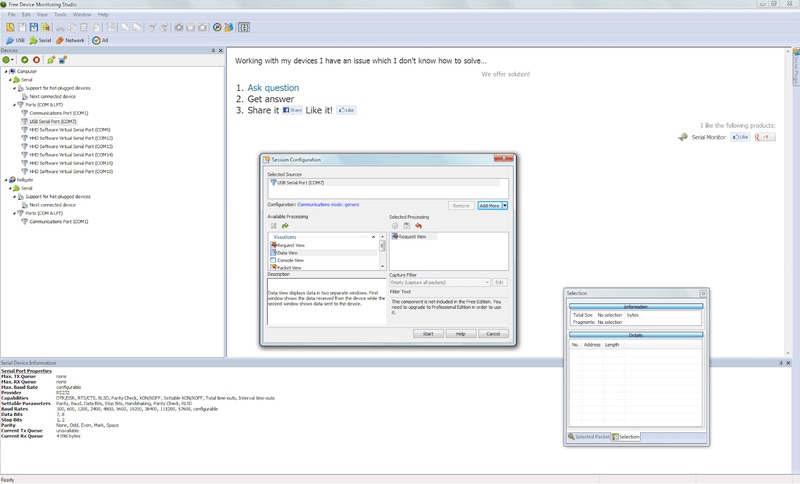Open the File menu
Screen dimensions: 800x484
pyautogui.click(x=12, y=14)
